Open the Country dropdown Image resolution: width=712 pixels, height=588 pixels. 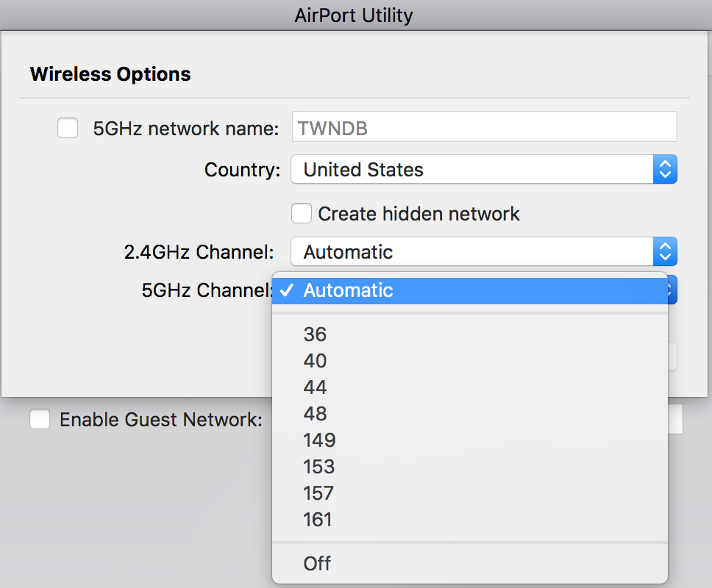click(472, 170)
